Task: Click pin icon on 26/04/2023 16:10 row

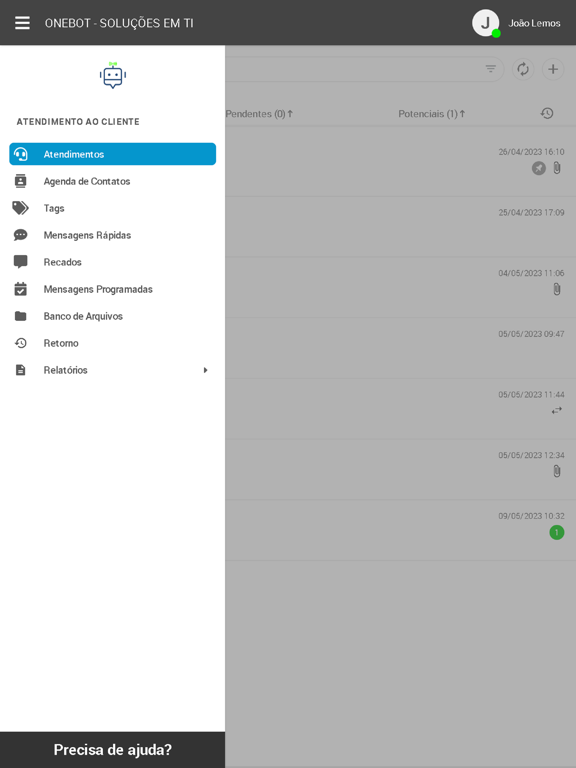Action: [539, 168]
